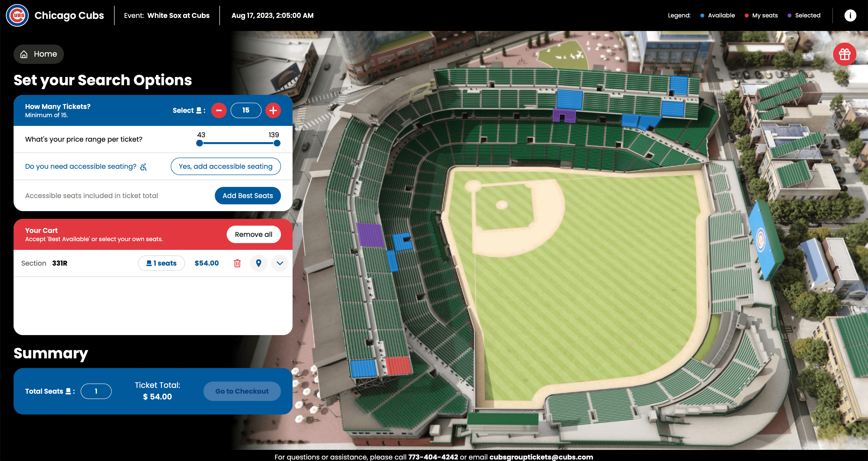Click Ticket Total $ 54.00 text
Screen dimensions: 868x461
click(157, 391)
